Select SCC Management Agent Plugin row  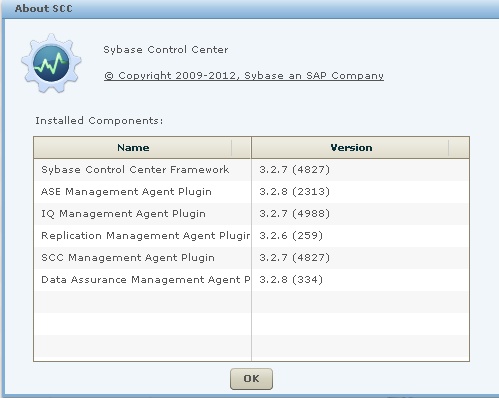[252, 258]
